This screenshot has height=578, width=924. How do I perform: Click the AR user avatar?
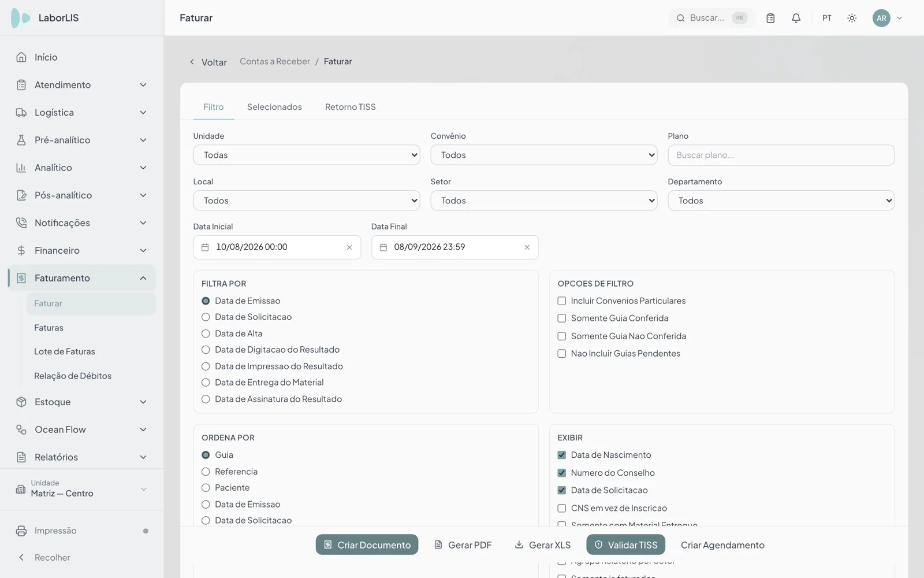881,18
